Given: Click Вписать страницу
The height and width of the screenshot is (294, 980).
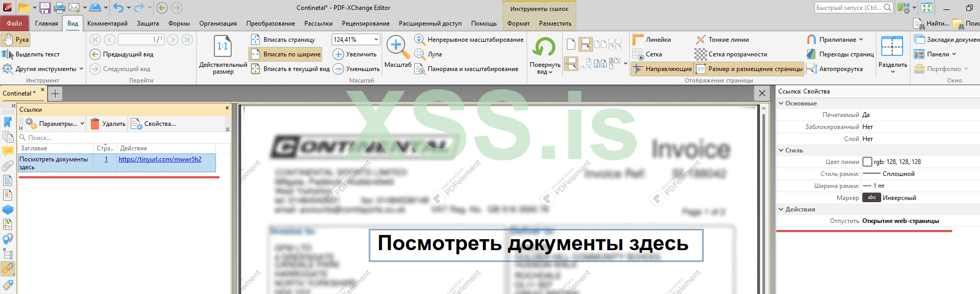Looking at the screenshot, I should coord(283,40).
